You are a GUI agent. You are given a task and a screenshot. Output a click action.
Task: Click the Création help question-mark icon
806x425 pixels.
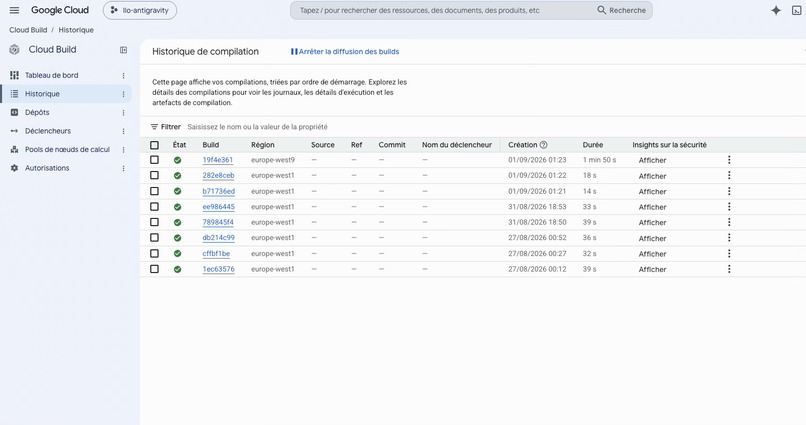click(x=543, y=145)
